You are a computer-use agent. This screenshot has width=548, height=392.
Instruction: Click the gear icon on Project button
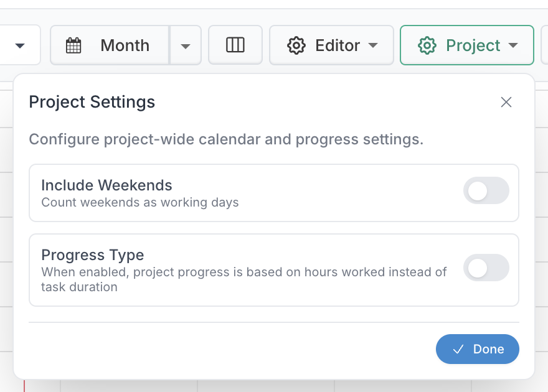(x=427, y=45)
